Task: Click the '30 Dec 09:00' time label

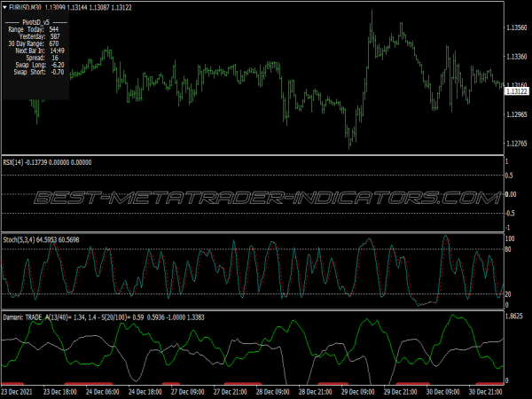Action: click(443, 392)
